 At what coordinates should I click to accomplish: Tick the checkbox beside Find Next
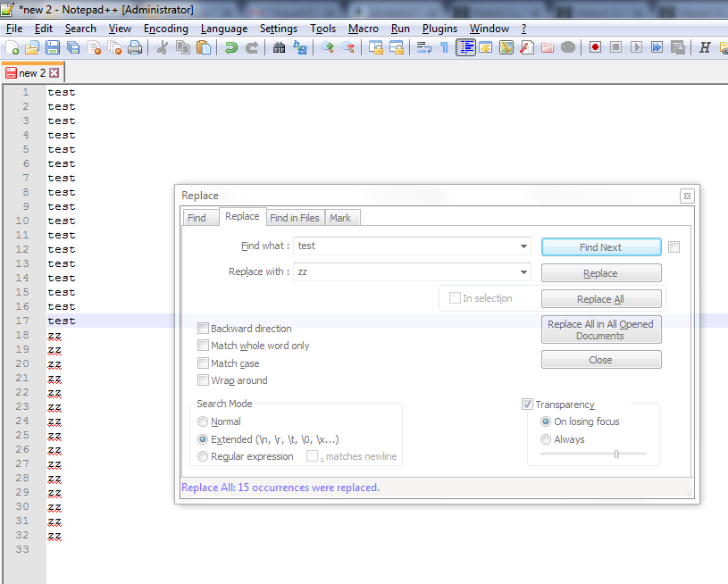click(x=674, y=247)
